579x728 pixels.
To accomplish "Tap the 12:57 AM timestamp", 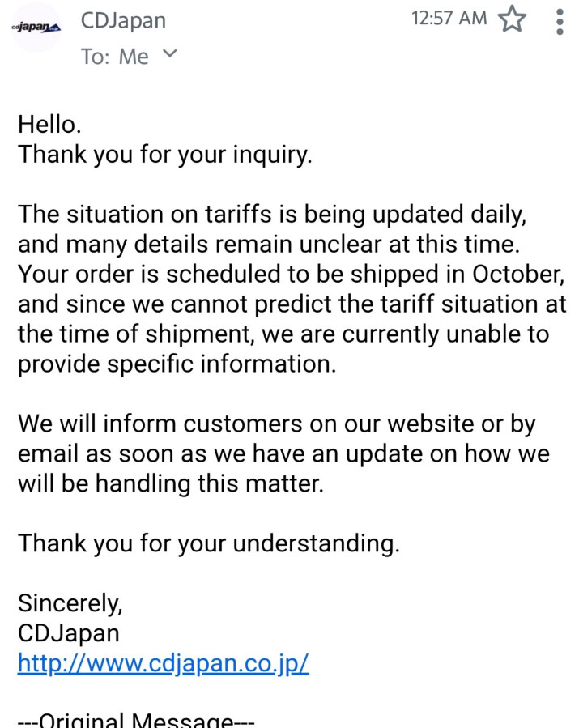I will [449, 18].
